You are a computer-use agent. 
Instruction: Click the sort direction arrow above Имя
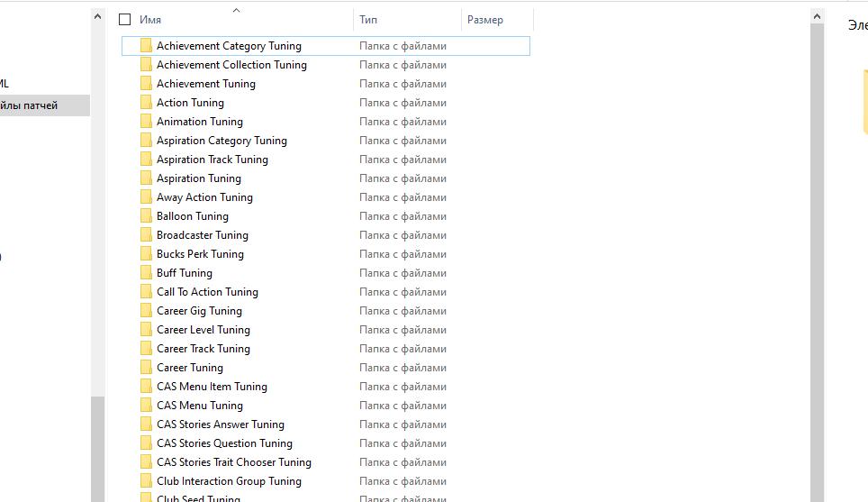point(237,11)
